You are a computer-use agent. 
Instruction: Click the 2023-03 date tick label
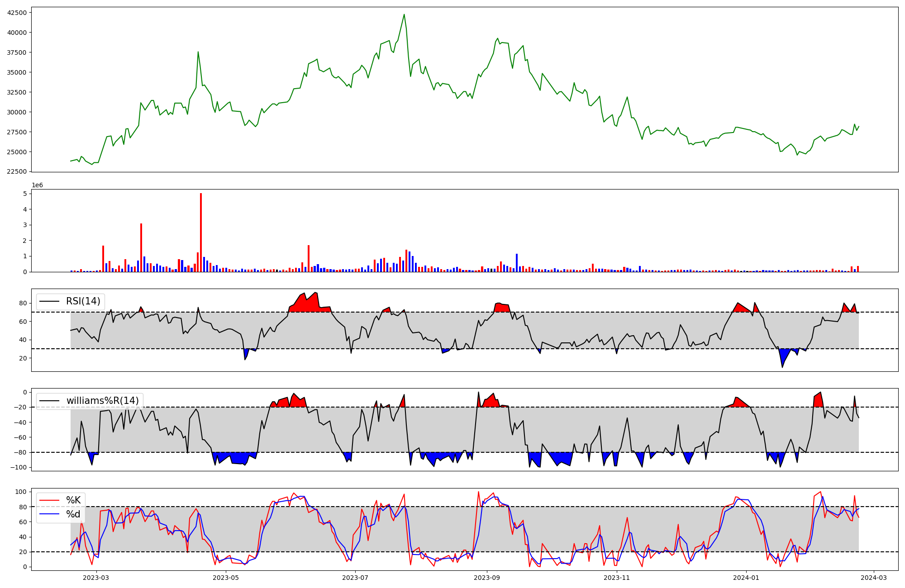(96, 578)
